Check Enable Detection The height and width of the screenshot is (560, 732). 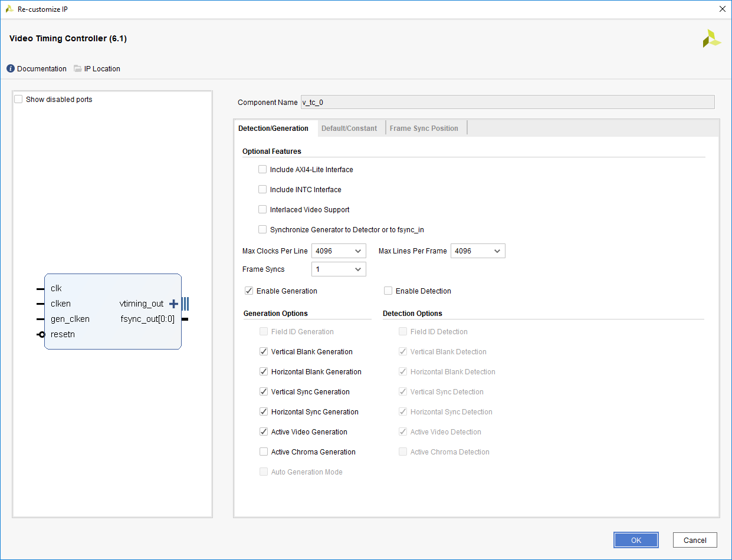[x=388, y=291]
